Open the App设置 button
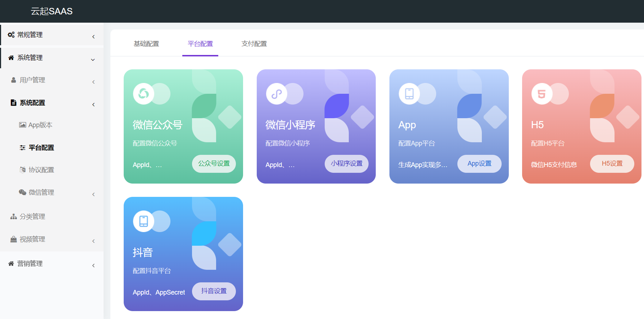Image resolution: width=644 pixels, height=319 pixels. click(479, 163)
